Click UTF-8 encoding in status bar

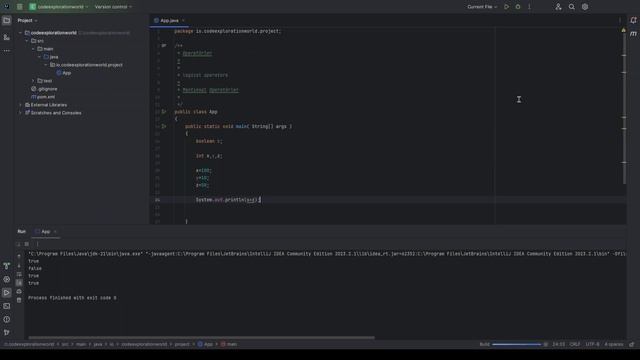[x=592, y=344]
